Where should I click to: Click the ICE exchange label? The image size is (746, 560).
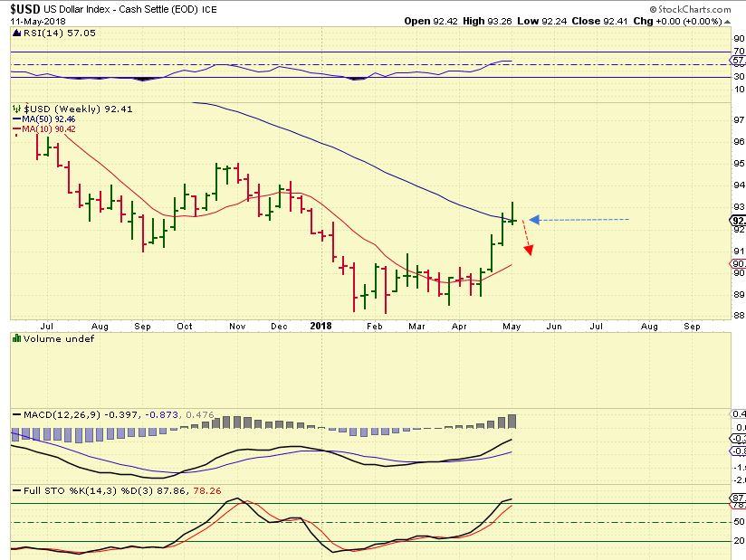[209, 10]
